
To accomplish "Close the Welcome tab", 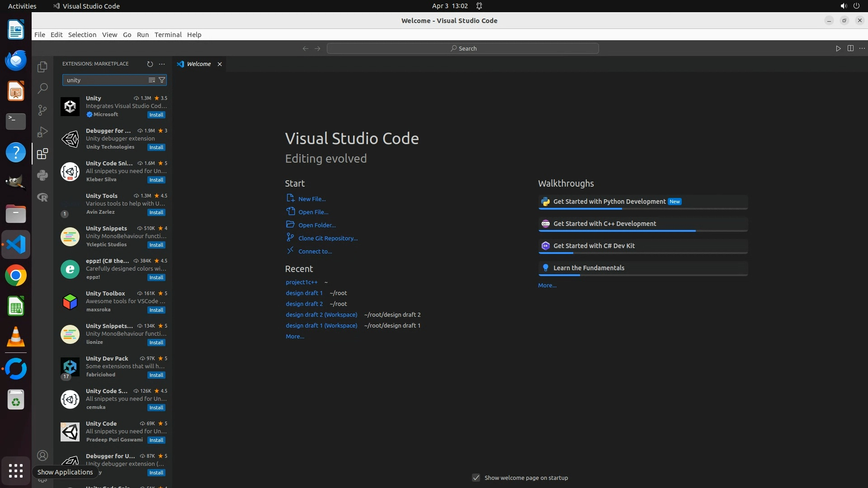I will (220, 64).
